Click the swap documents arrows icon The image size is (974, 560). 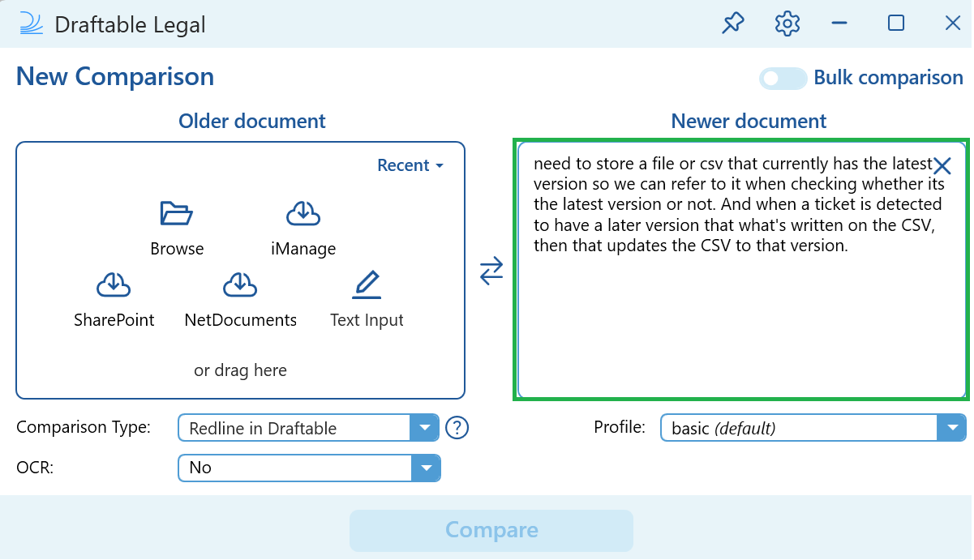click(491, 271)
